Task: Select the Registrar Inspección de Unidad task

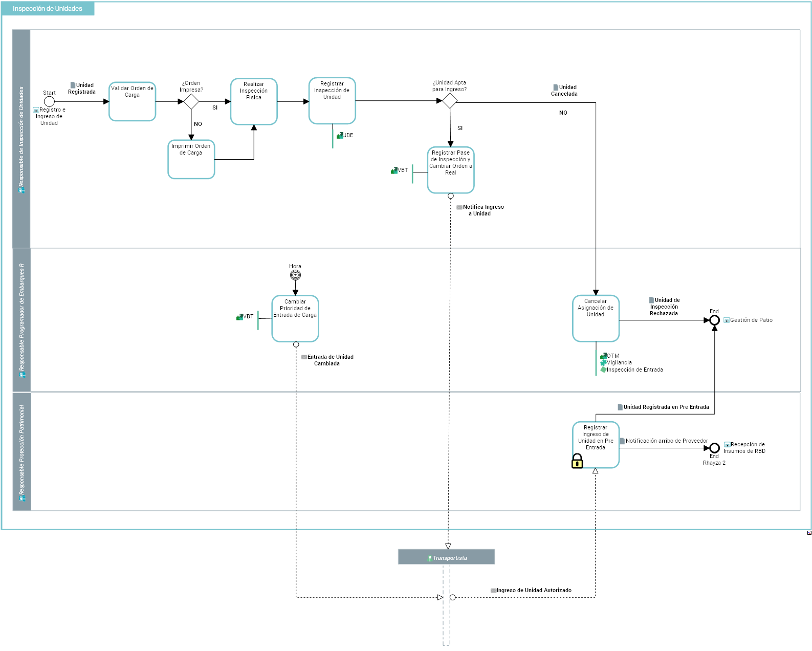Action: [332, 101]
